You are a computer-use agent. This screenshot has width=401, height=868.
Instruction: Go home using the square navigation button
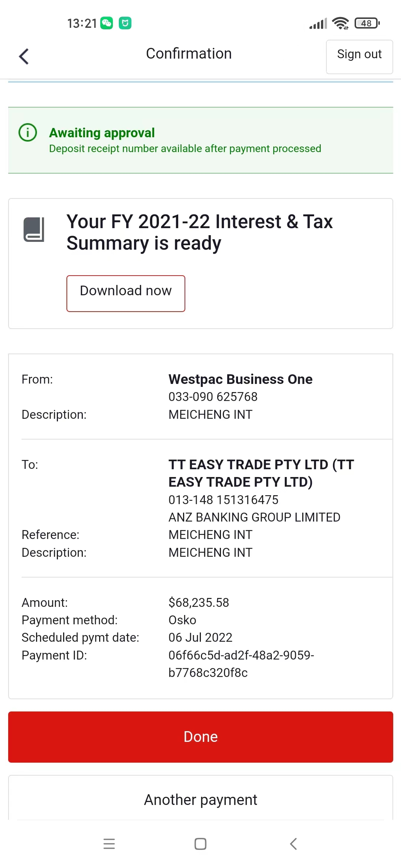click(x=200, y=844)
